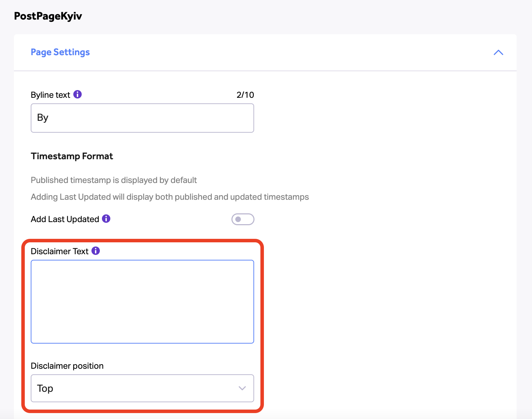Open info tooltip for Disclaimer Text

pyautogui.click(x=96, y=251)
